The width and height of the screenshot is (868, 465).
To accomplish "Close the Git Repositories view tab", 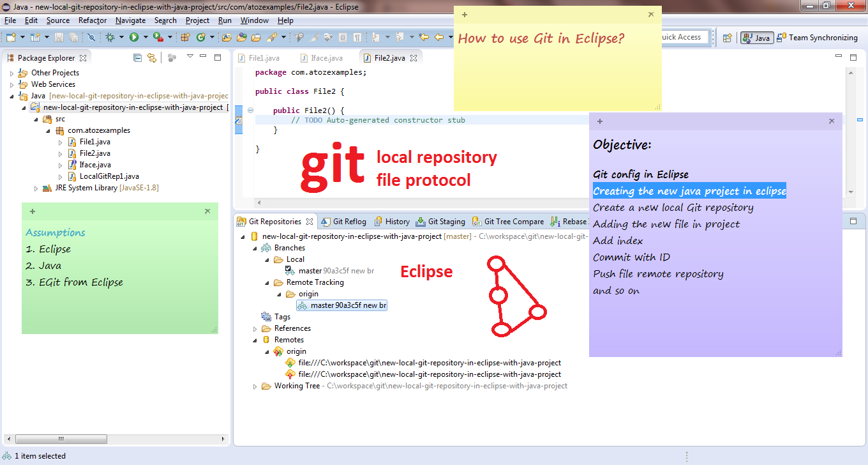I will [310, 222].
